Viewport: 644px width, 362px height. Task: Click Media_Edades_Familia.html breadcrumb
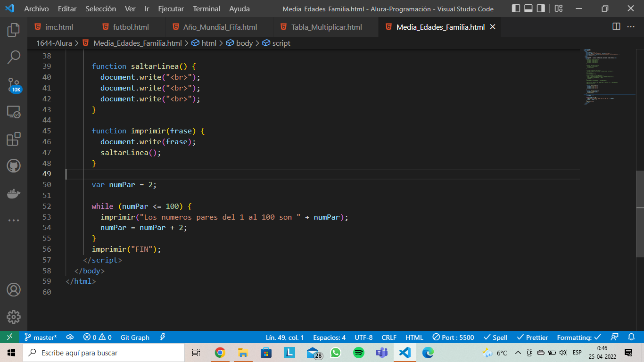(x=137, y=43)
